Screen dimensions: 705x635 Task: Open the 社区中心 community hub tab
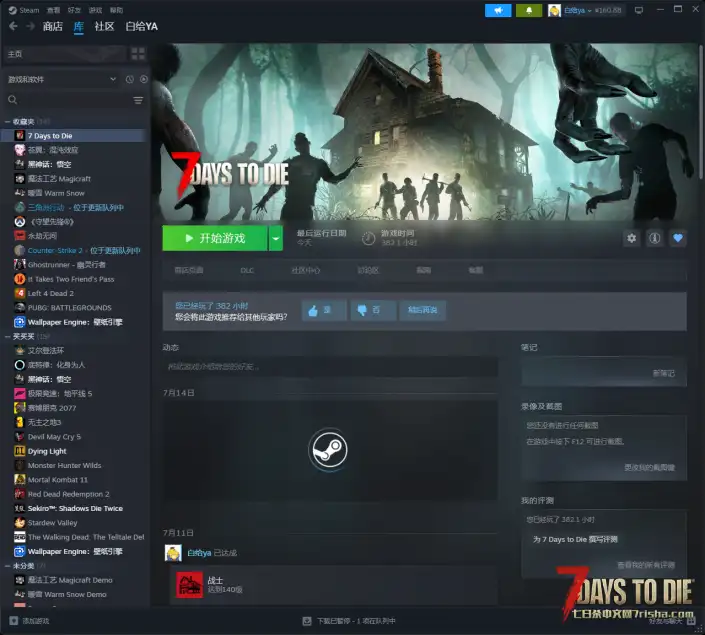click(x=306, y=270)
